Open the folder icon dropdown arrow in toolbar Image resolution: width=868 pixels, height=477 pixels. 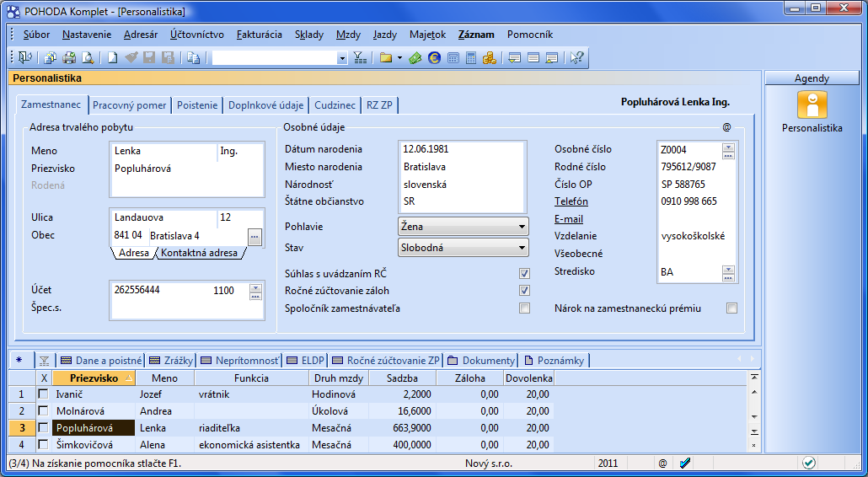point(399,58)
